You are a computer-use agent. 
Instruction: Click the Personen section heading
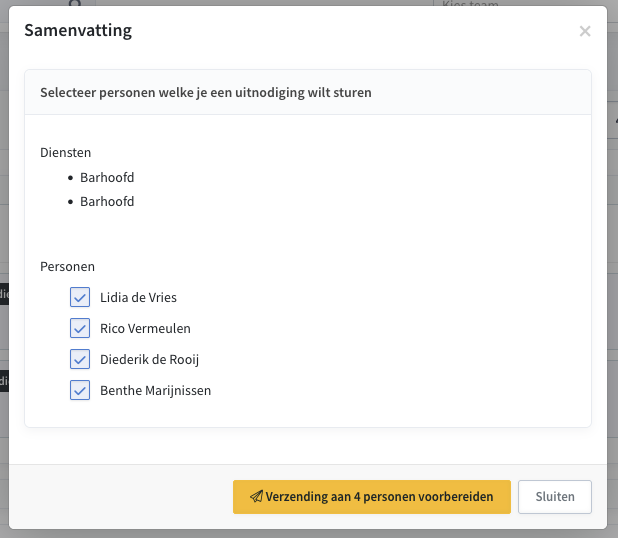[x=67, y=267]
